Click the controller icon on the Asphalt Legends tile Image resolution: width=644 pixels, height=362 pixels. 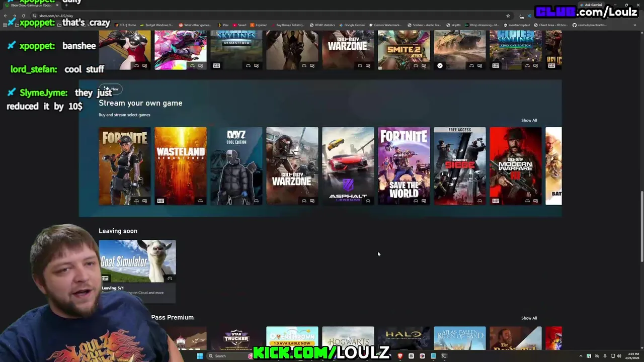click(368, 201)
